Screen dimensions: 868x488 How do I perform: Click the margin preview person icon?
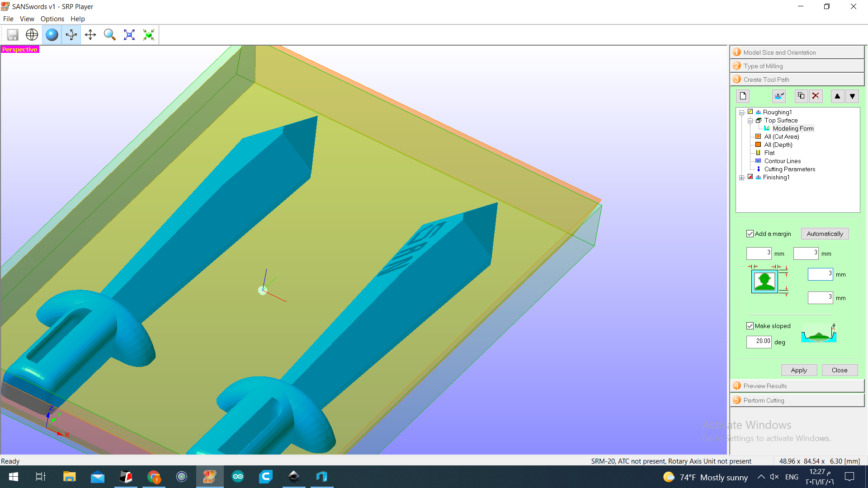point(764,282)
